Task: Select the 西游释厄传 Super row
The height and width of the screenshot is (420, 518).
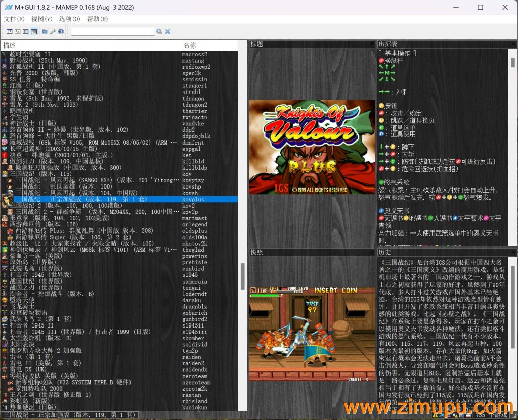Action: 119,237
